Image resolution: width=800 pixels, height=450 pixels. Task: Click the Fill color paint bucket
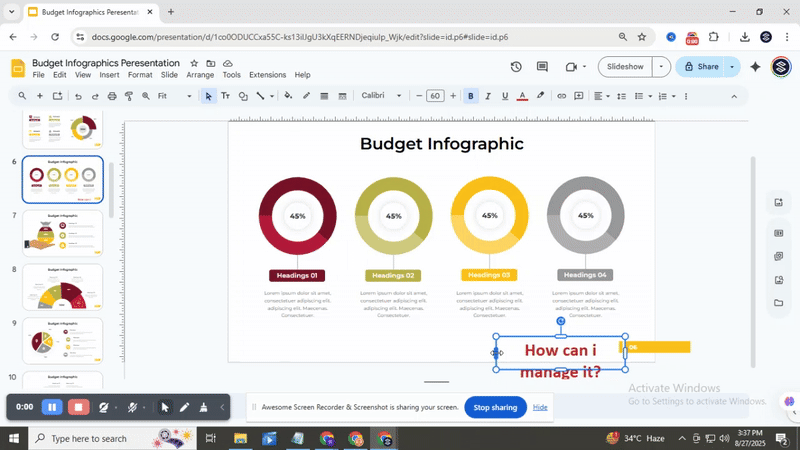[x=288, y=96]
